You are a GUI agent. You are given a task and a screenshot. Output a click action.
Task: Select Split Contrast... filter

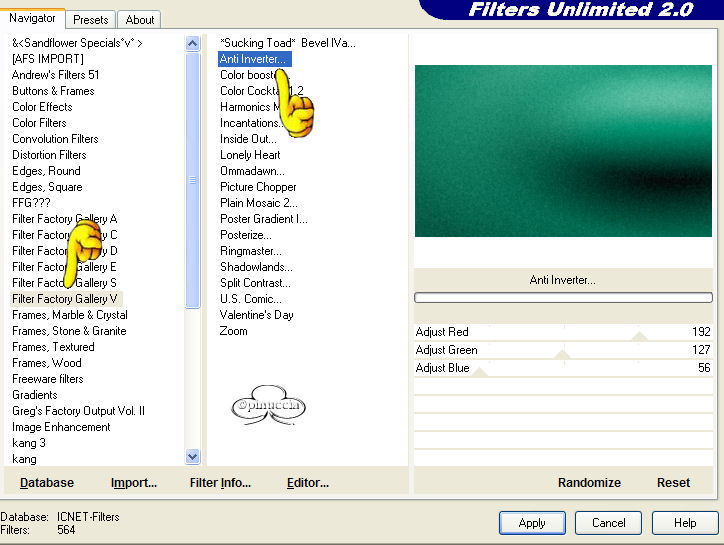pos(255,283)
